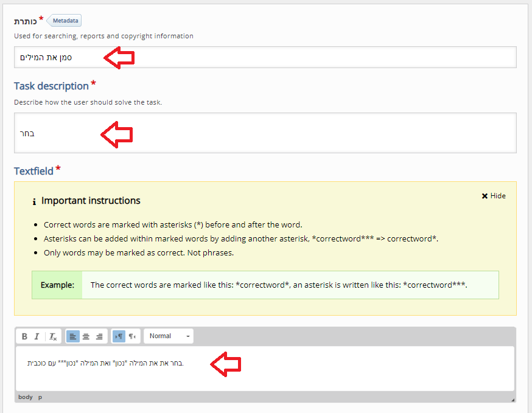Hide the Important instructions box
The image size is (532, 413).
click(x=494, y=196)
